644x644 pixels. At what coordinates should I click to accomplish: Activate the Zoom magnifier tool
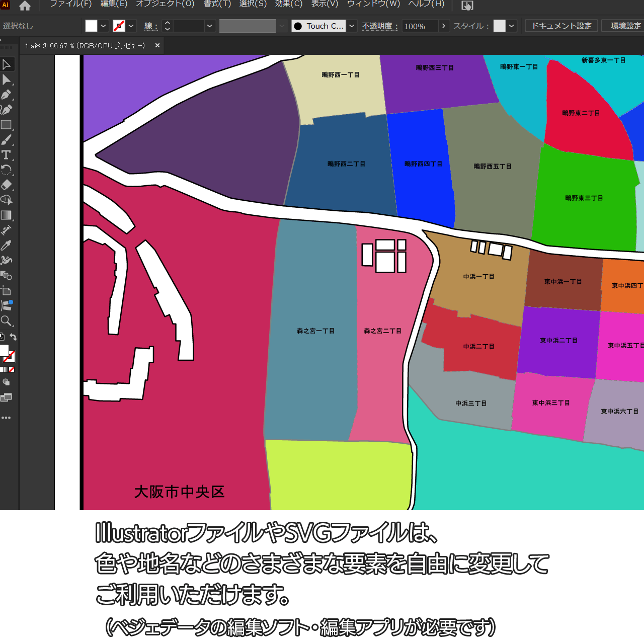point(7,321)
